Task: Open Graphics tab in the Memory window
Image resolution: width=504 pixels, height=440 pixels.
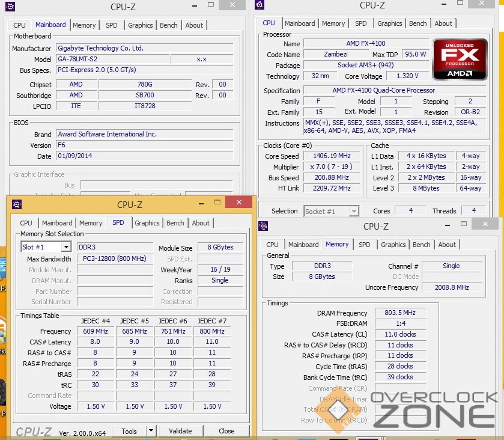Action: click(x=393, y=245)
